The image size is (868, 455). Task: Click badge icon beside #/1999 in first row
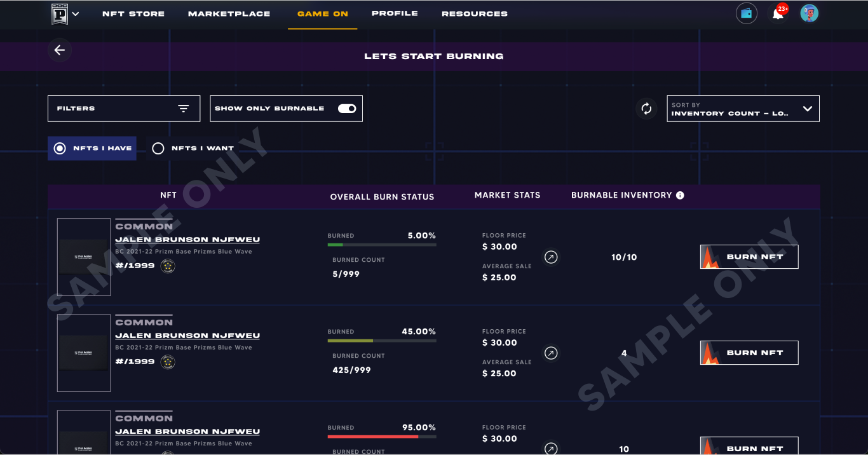(x=168, y=266)
